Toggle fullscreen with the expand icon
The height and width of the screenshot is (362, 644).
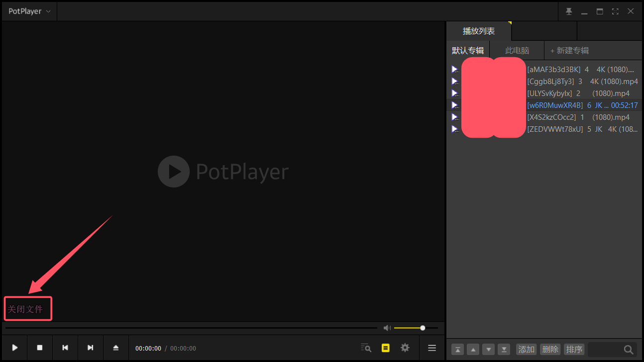[x=615, y=10]
